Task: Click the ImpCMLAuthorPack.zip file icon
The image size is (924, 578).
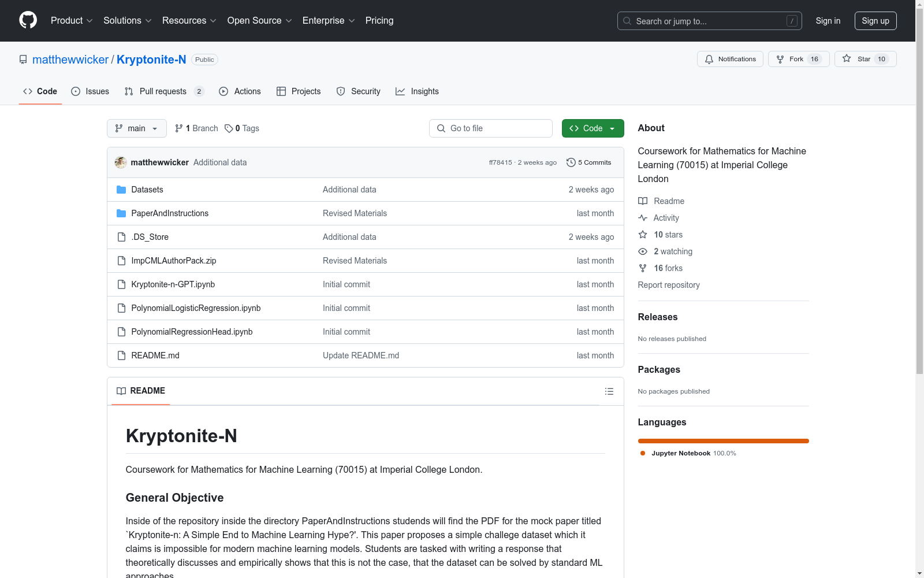Action: (x=121, y=261)
